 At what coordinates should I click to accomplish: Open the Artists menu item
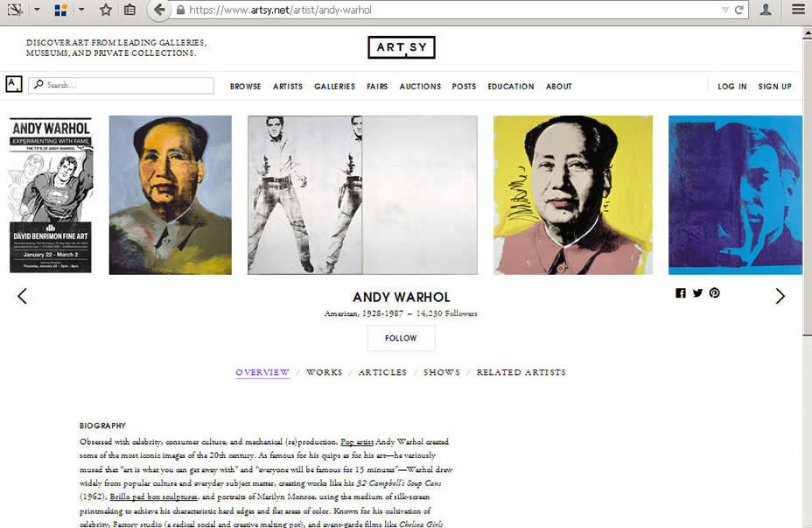click(x=288, y=87)
